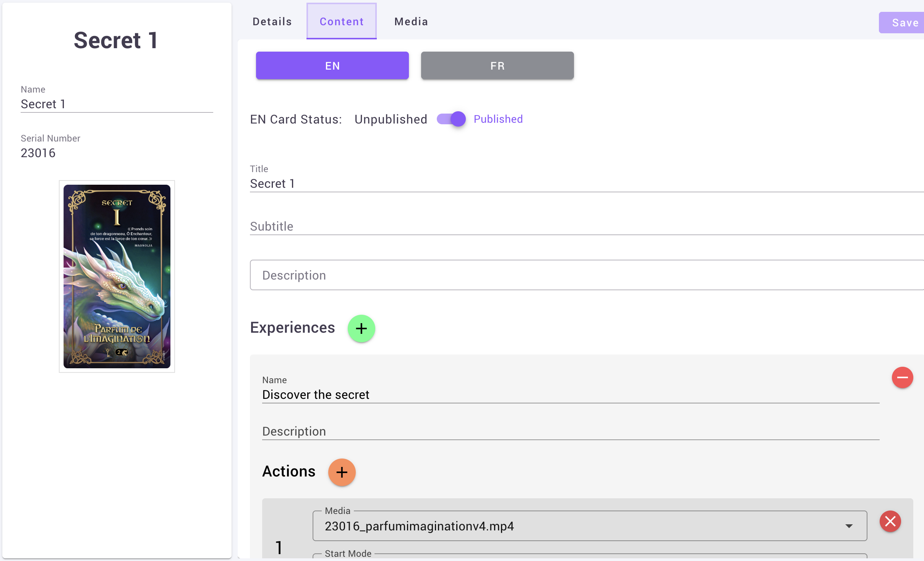Select the EN language button
The image size is (924, 561).
[332, 66]
